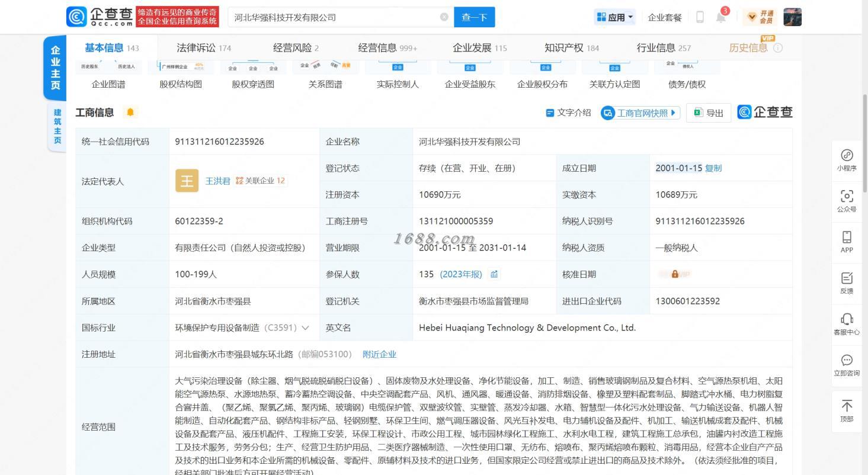Open 企业图谱 diagram
This screenshot has width=868, height=475.
(x=108, y=84)
